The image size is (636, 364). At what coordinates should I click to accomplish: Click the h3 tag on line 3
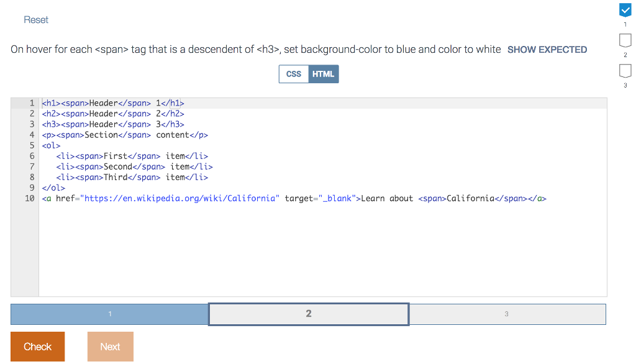(50, 124)
